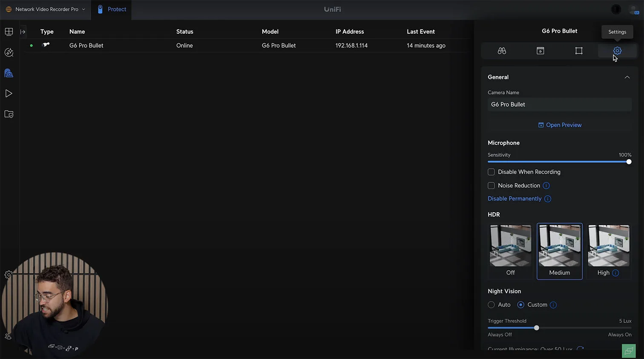Show info for High HDR option
This screenshot has height=359, width=644.
pyautogui.click(x=615, y=273)
